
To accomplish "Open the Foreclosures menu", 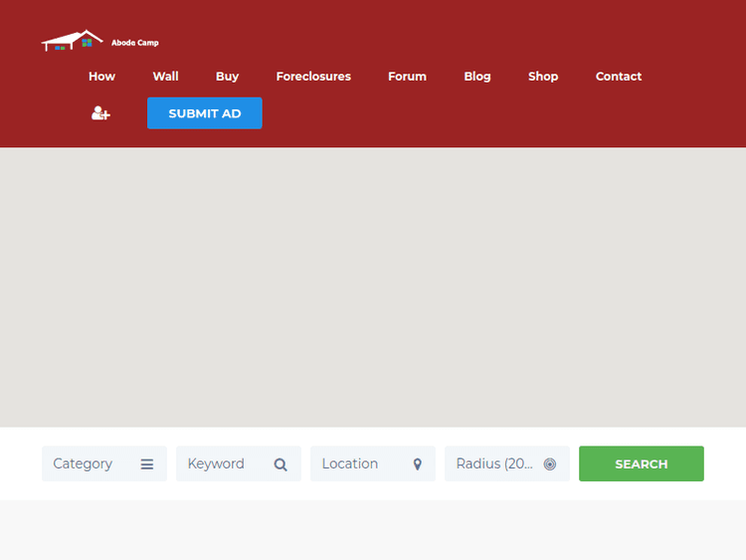I will click(313, 77).
